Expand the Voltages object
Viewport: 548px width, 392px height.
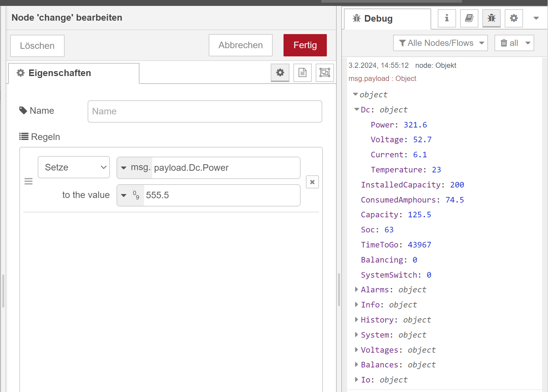pos(356,350)
